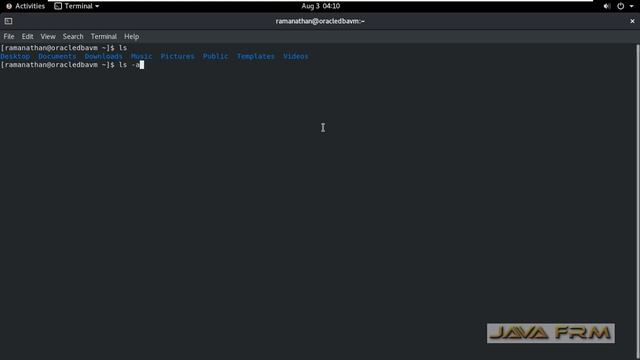Screen dimensions: 640x360
Task: Close the terminal window
Action: pos(632,21)
